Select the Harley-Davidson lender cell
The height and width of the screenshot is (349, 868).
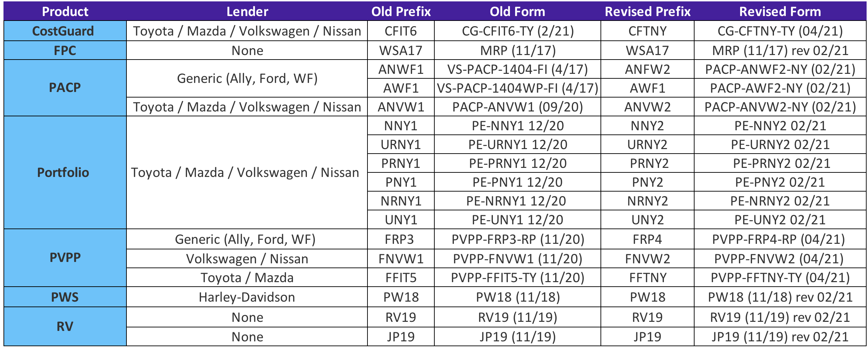(x=247, y=297)
